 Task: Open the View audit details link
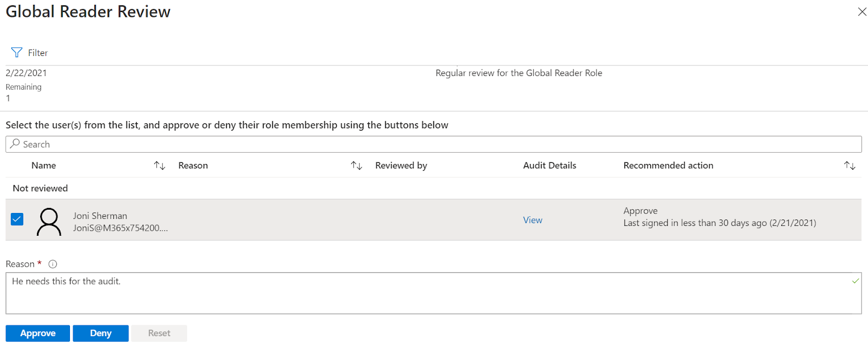coord(532,220)
